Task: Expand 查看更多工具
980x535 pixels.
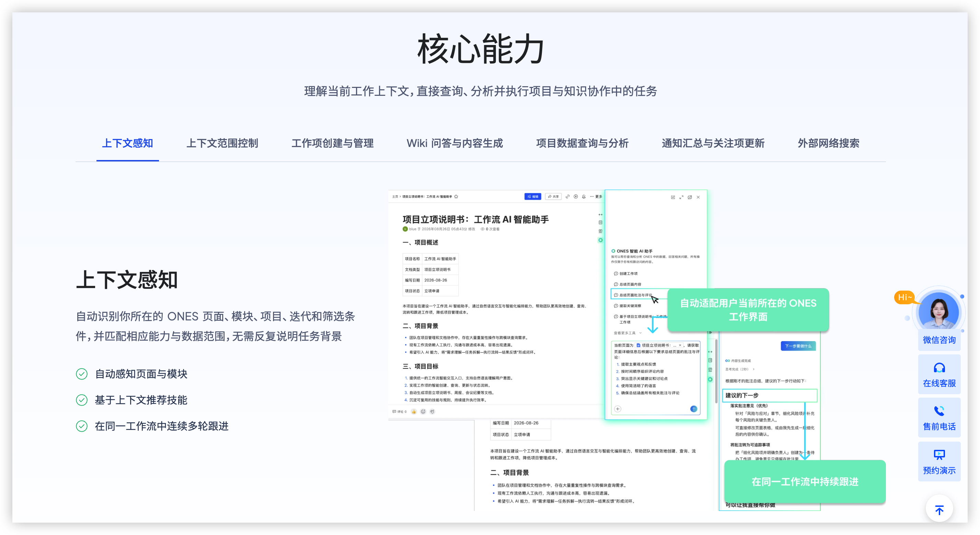Action: [x=627, y=333]
